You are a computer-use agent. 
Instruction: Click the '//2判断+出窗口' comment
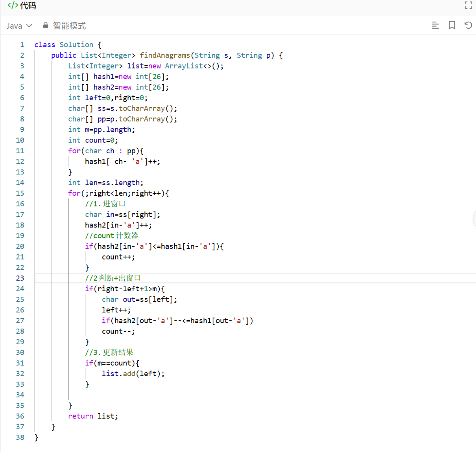click(x=113, y=278)
